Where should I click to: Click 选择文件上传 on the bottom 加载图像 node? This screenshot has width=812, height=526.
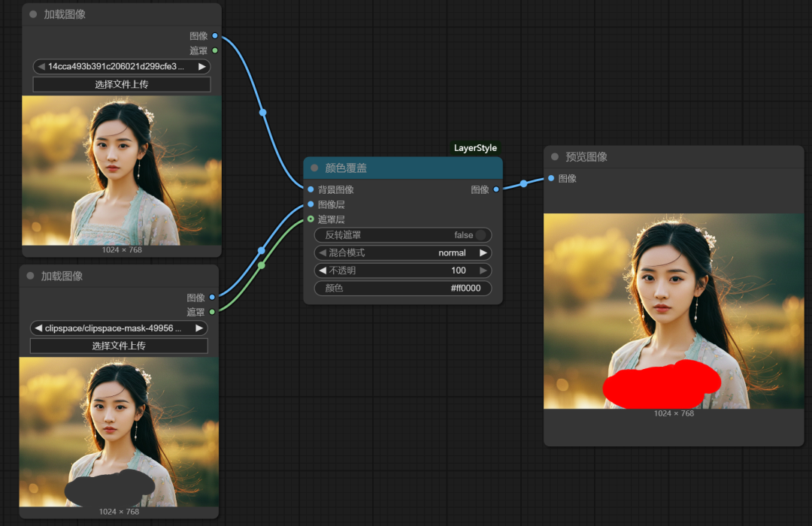(x=118, y=345)
